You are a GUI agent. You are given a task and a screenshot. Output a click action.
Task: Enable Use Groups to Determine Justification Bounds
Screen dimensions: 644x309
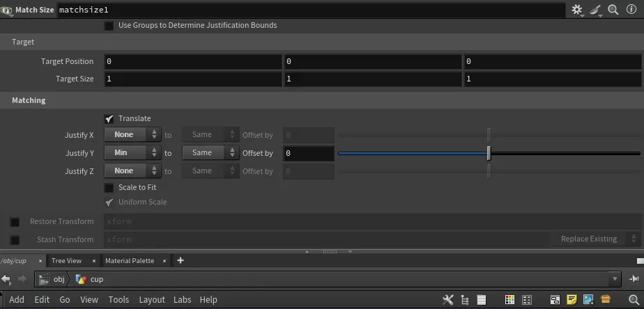[109, 26]
